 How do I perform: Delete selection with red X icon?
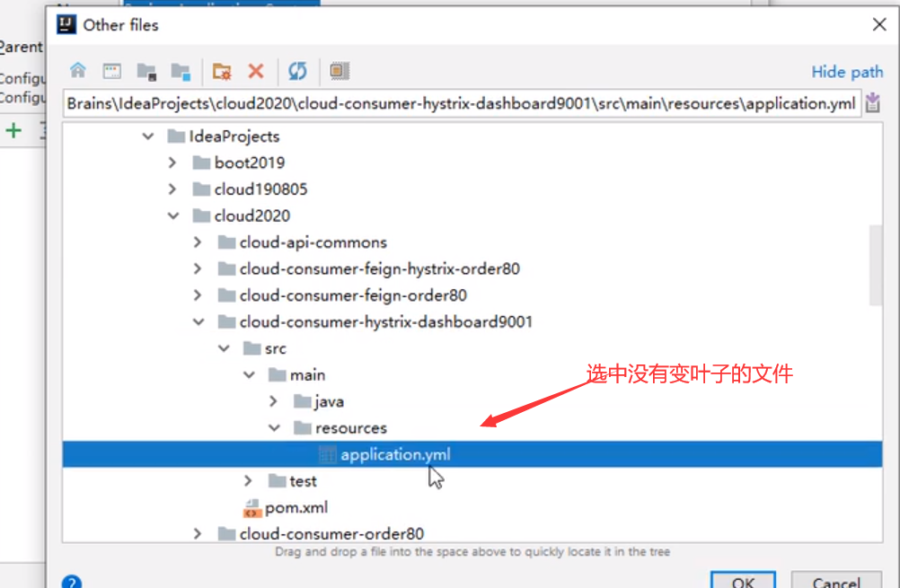tap(256, 71)
